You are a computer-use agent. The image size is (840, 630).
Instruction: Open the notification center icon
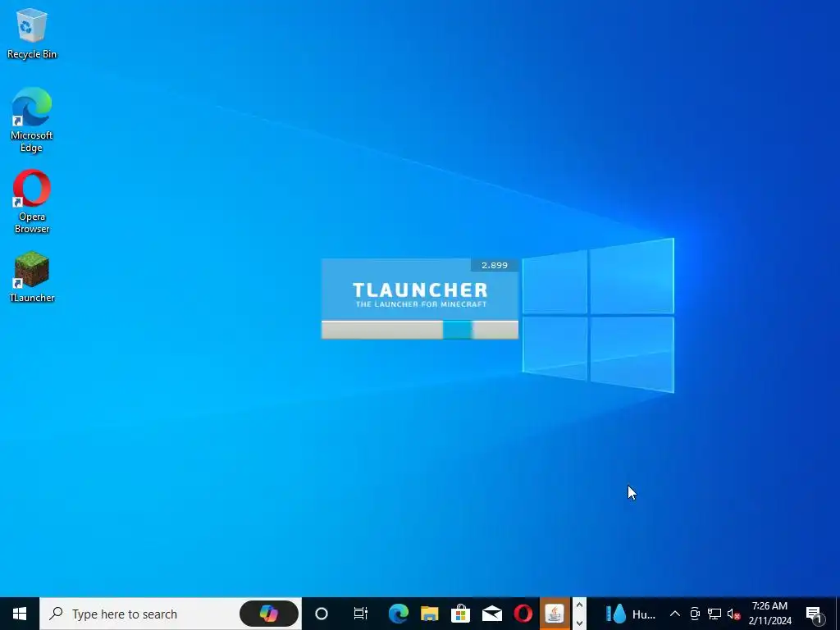(815, 614)
